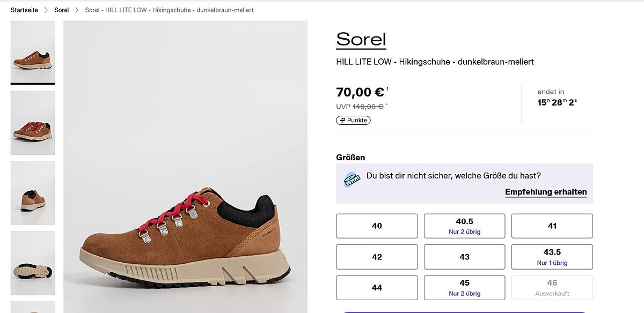The image size is (644, 313).
Task: Select size 44
Action: point(377,288)
